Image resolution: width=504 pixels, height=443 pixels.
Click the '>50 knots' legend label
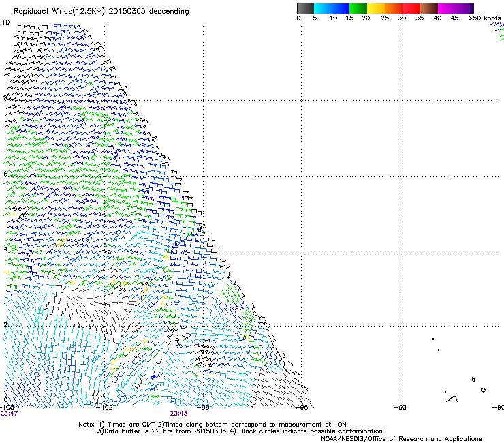click(484, 18)
